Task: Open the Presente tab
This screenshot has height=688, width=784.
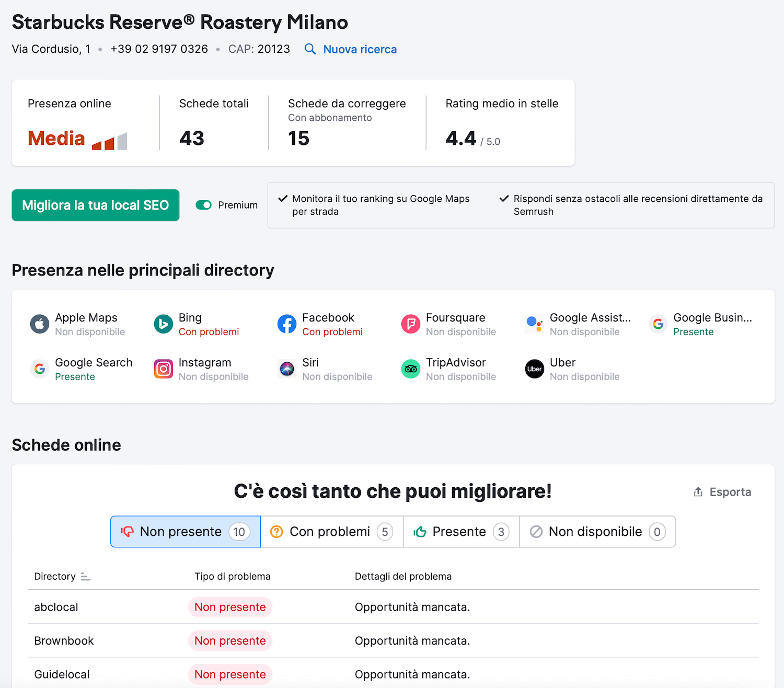Action: pos(462,532)
